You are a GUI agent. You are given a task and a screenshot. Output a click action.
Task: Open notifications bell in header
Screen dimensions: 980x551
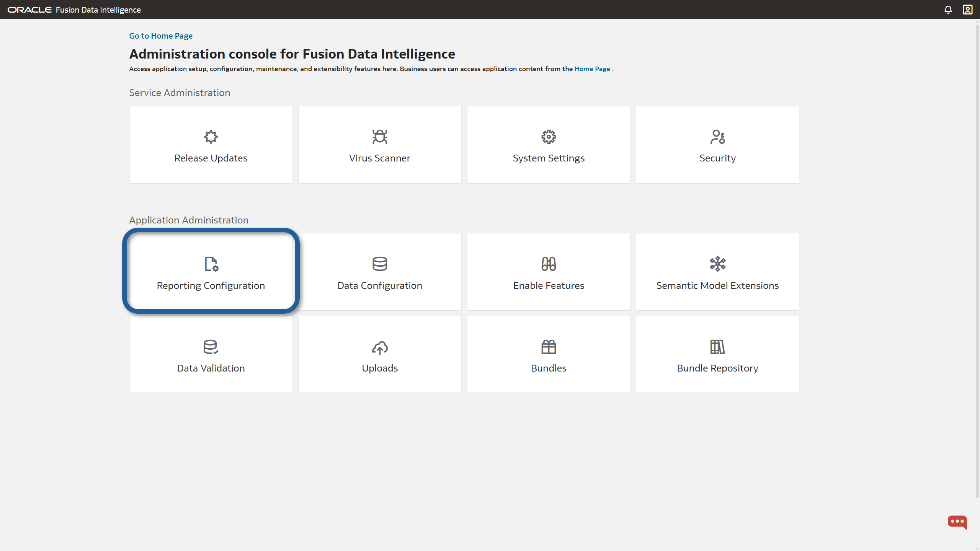(x=948, y=10)
